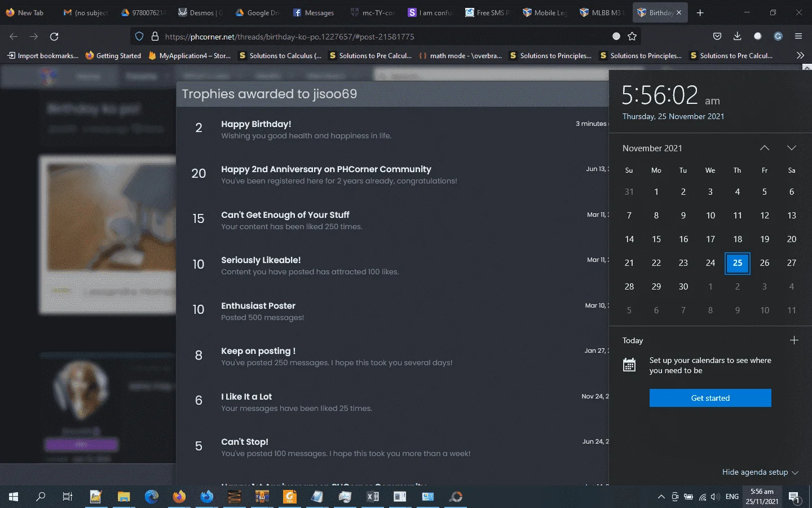Select November 30 in the calendar
This screenshot has width=812, height=508.
coord(683,287)
